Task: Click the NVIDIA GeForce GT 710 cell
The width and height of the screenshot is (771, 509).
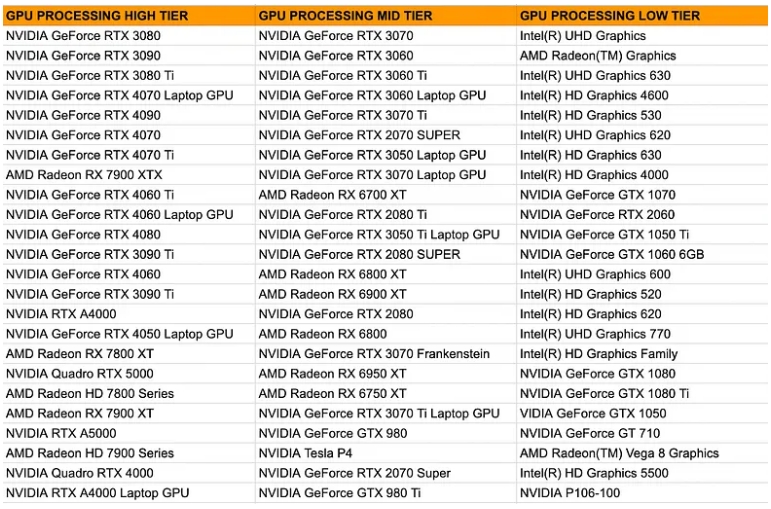Action: point(642,433)
